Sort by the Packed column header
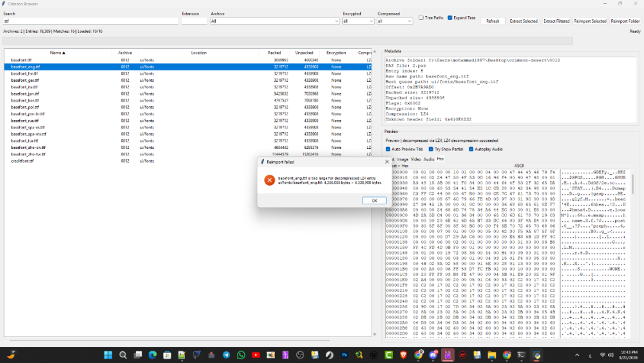The width and height of the screenshot is (644, 363). coord(274,53)
